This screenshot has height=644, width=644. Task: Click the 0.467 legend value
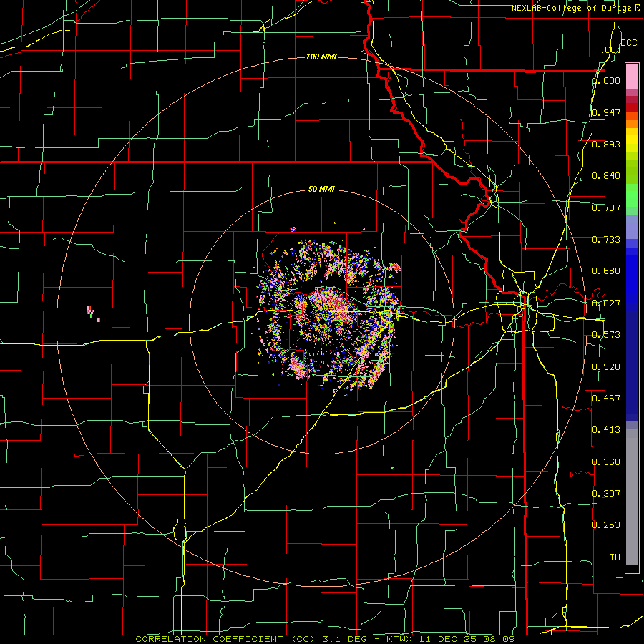(x=606, y=399)
